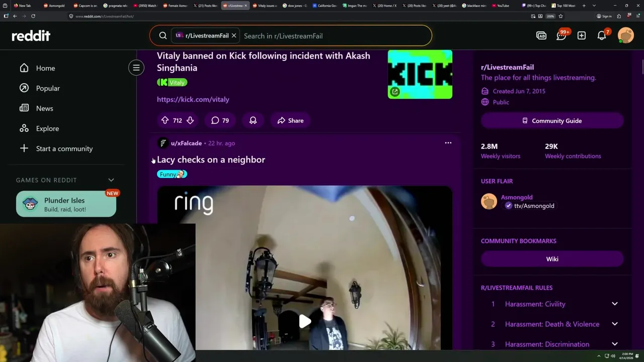The image size is (644, 362).
Task: Reload the current page
Action: [x=33, y=16]
